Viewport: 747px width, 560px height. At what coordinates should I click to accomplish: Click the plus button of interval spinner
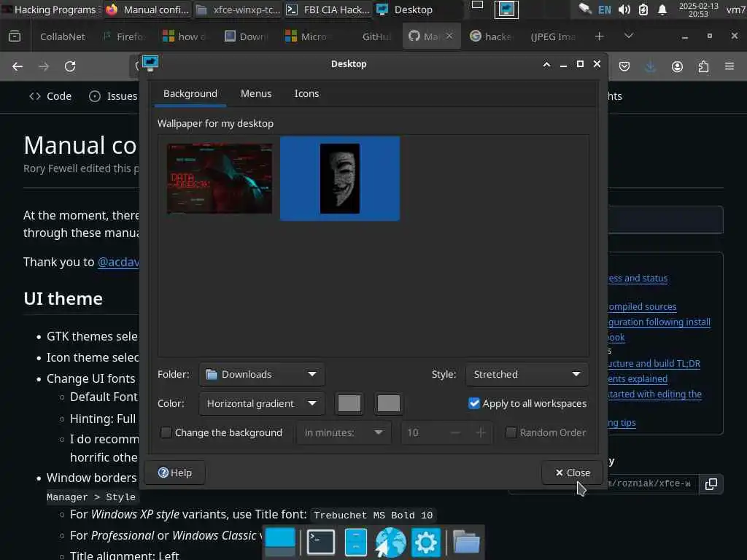tap(481, 432)
